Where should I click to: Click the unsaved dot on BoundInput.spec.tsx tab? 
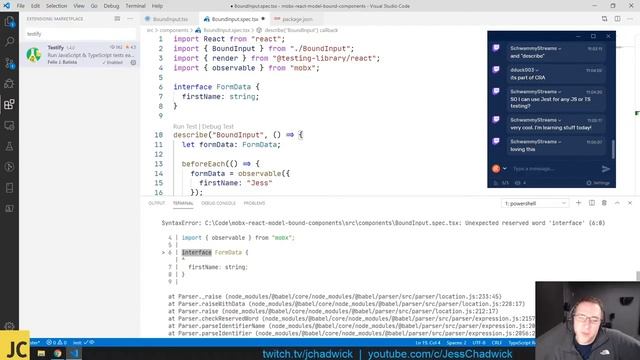point(263,19)
